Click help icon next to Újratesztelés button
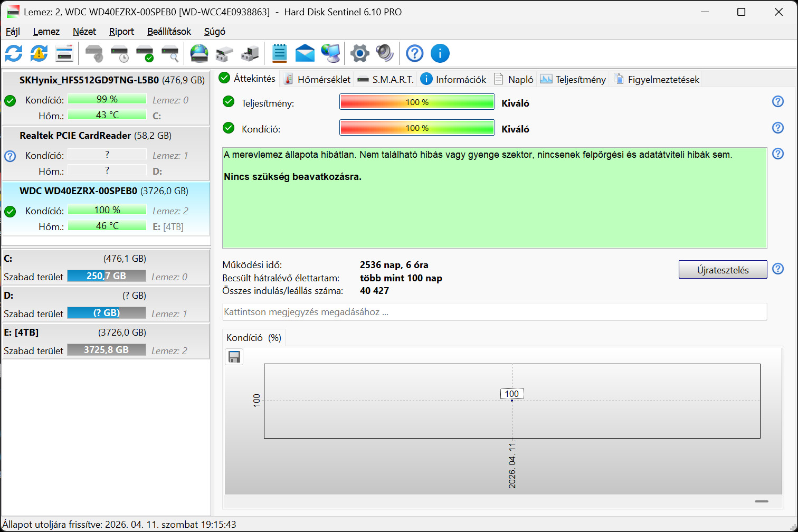The image size is (798, 532). [778, 269]
